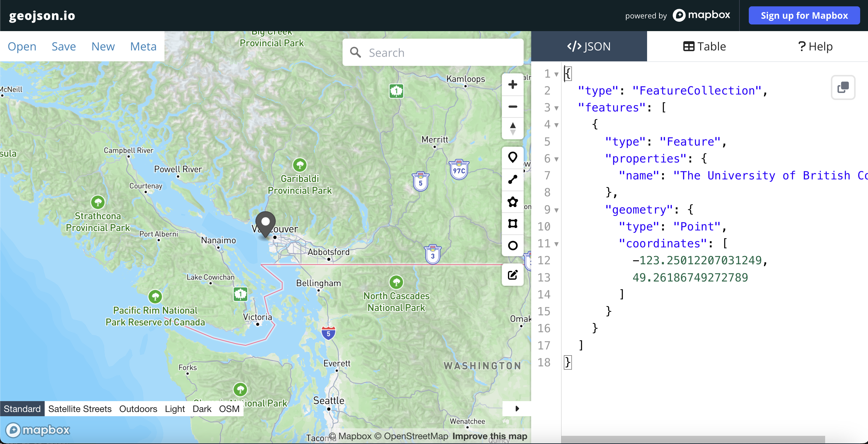Collapse the root object on line 1
Image resolution: width=868 pixels, height=444 pixels.
coord(556,74)
